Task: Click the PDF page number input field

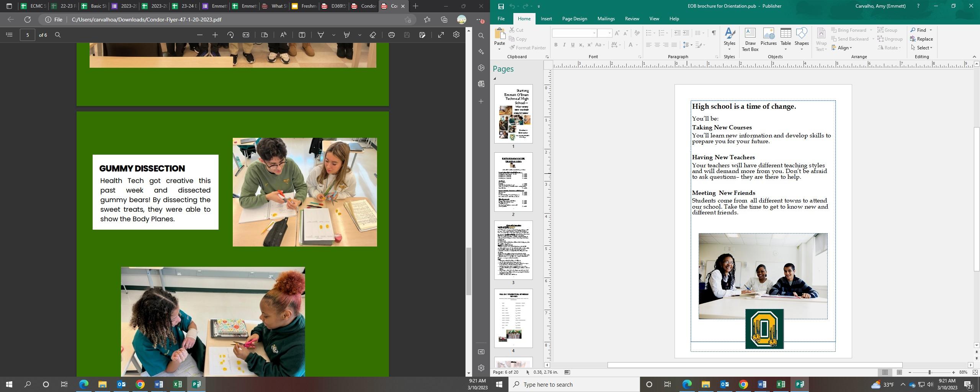Action: coord(28,35)
